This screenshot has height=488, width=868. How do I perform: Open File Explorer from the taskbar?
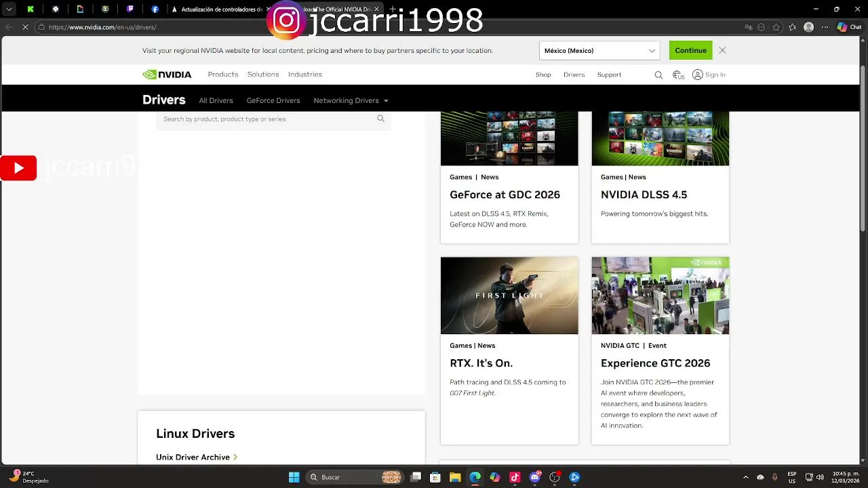[455, 477]
